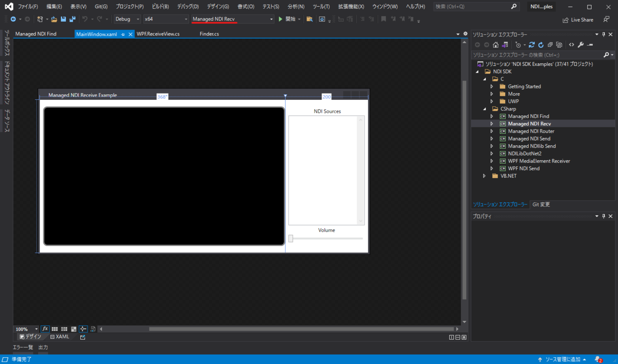Click the pop-out XAML pane icon

click(82, 337)
